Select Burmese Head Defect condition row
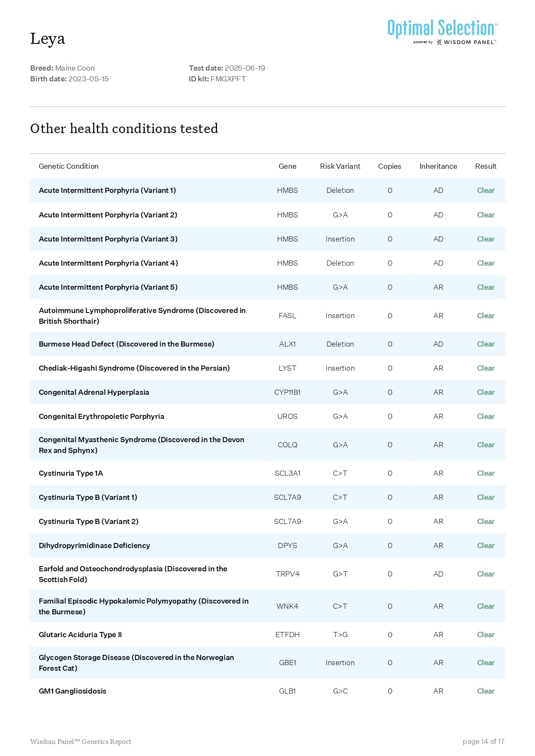Viewport: 535px width, 756px height. pos(126,344)
